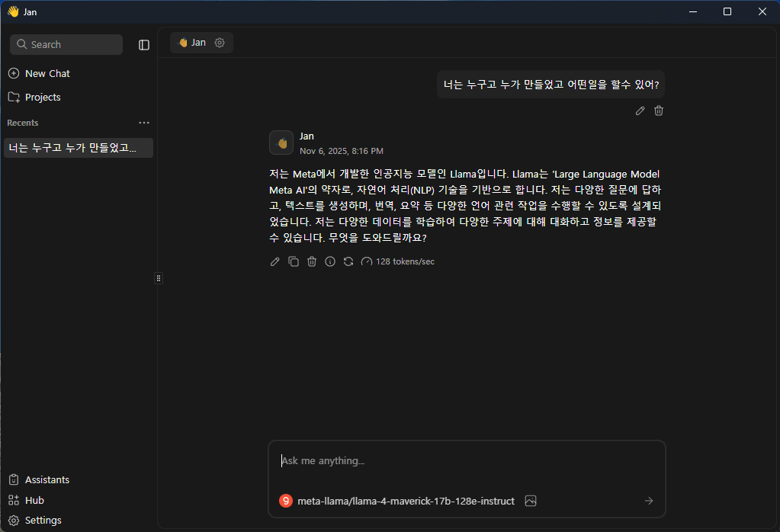
Task: Delete Jan's response with trash icon
Action: point(312,261)
